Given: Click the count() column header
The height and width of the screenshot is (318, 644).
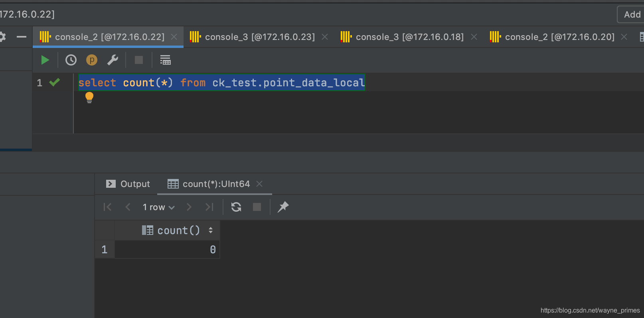Looking at the screenshot, I should click(167, 230).
